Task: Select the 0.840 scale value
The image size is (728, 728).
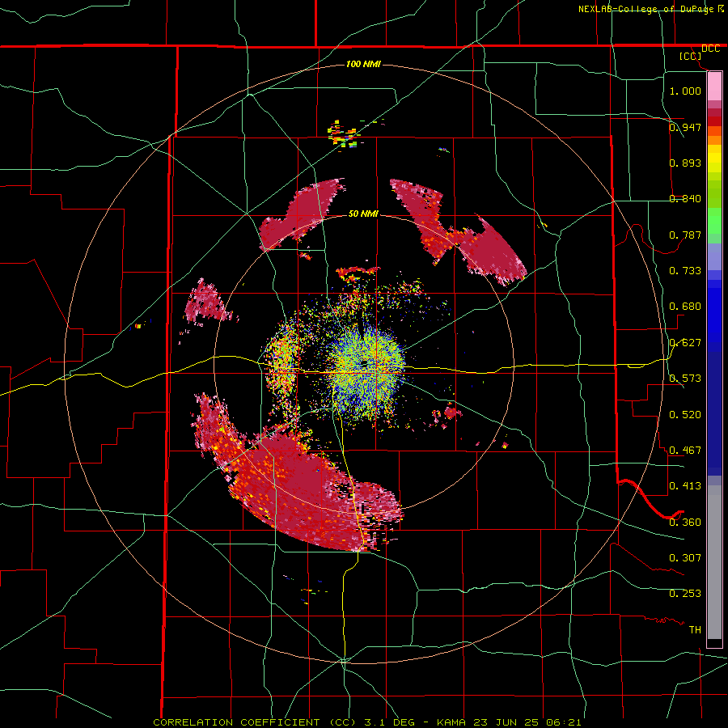Action: 685,199
